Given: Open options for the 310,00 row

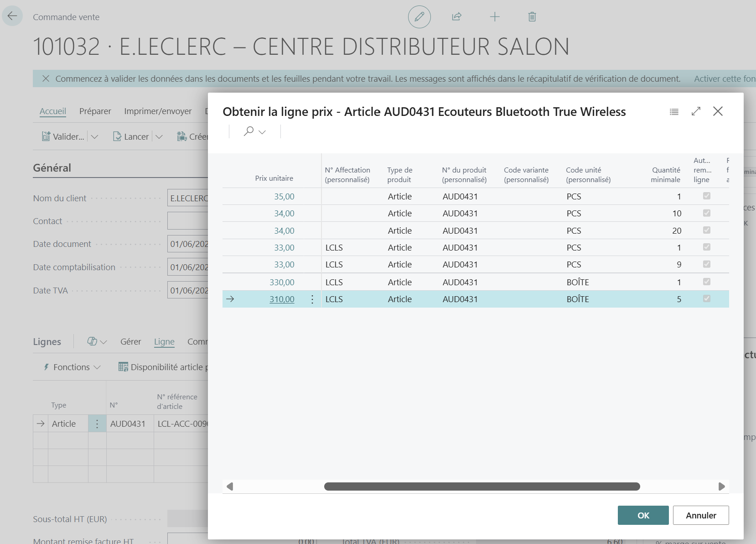Looking at the screenshot, I should click(312, 299).
